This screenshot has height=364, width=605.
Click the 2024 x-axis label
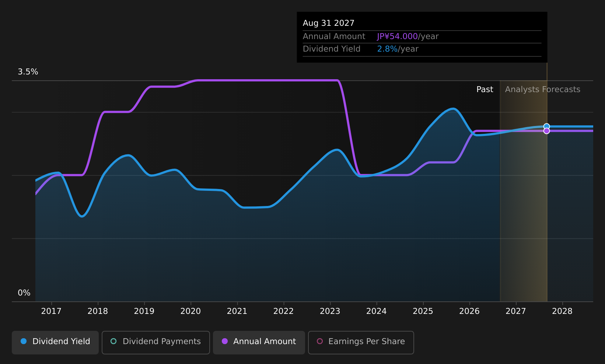(376, 311)
